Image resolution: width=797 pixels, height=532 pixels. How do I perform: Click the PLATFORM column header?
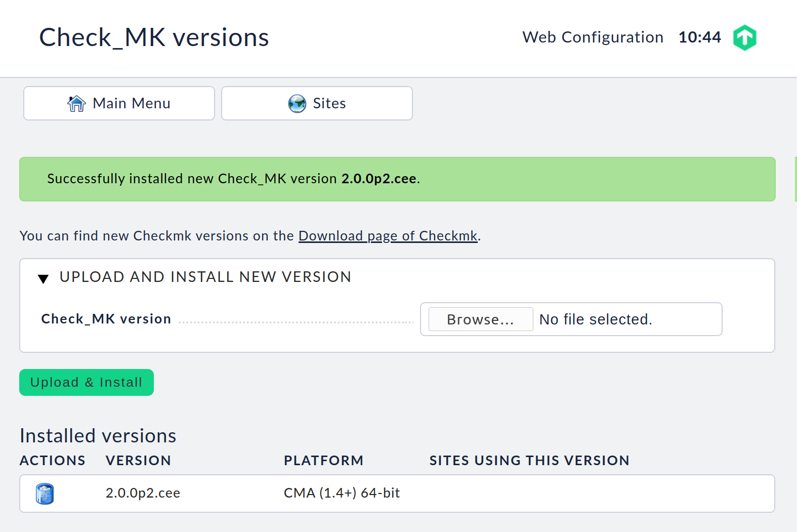[323, 461]
